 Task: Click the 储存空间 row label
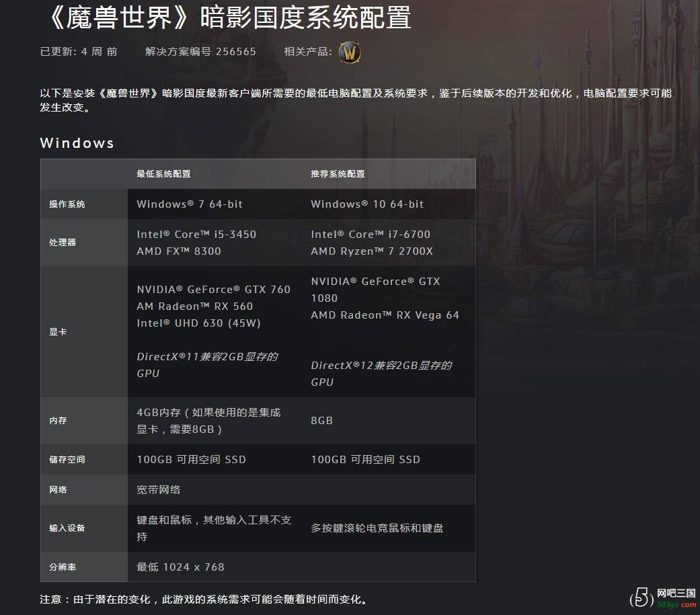coord(67,459)
